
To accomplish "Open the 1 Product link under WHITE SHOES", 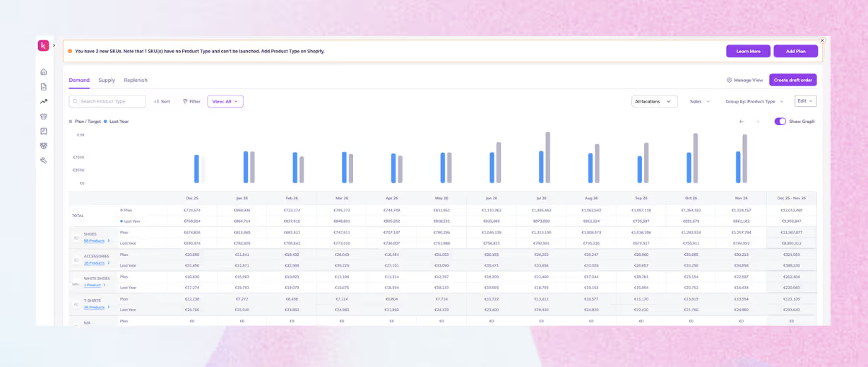I will click(93, 285).
